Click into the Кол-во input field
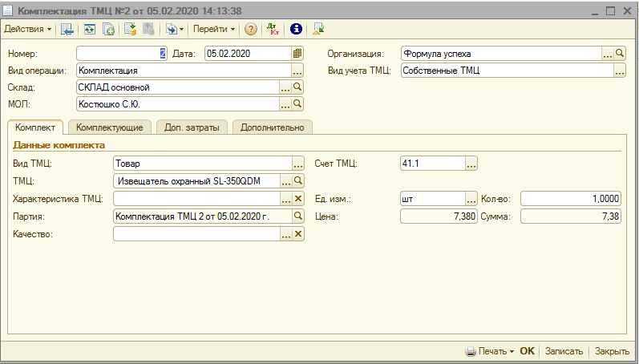639x364 pixels. point(571,198)
